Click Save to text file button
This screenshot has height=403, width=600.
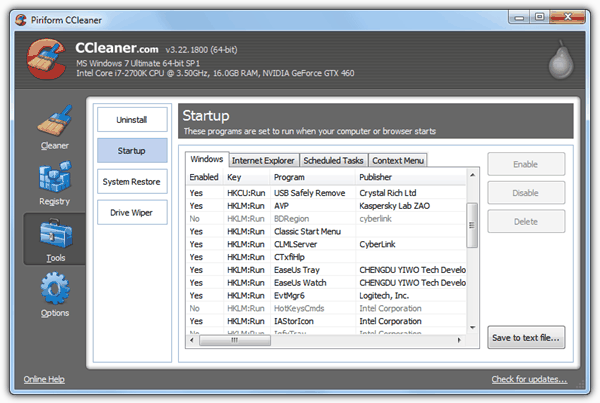pyautogui.click(x=526, y=338)
